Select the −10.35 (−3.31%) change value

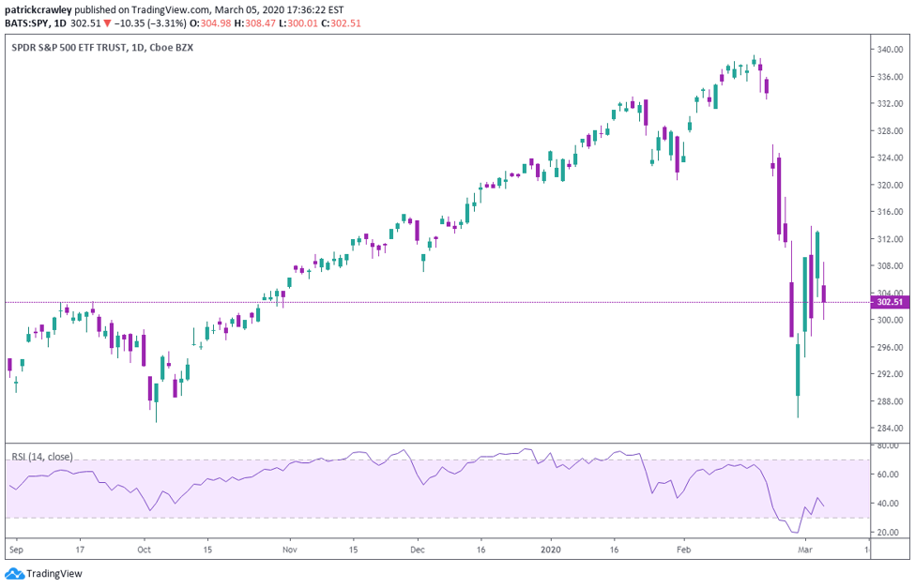pyautogui.click(x=150, y=23)
